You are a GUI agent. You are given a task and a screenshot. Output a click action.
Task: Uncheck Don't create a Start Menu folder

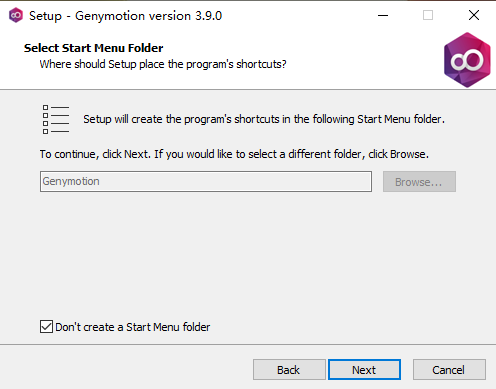coord(46,327)
